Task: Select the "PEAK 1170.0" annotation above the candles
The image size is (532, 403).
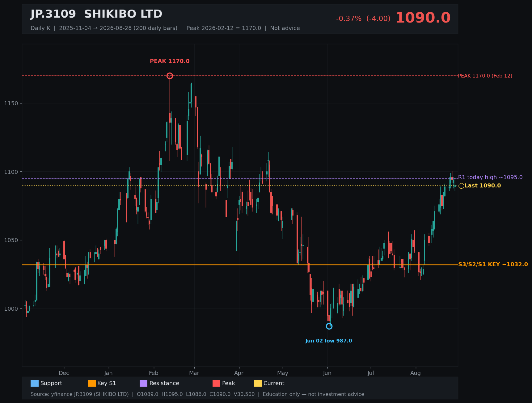Action: pos(170,61)
